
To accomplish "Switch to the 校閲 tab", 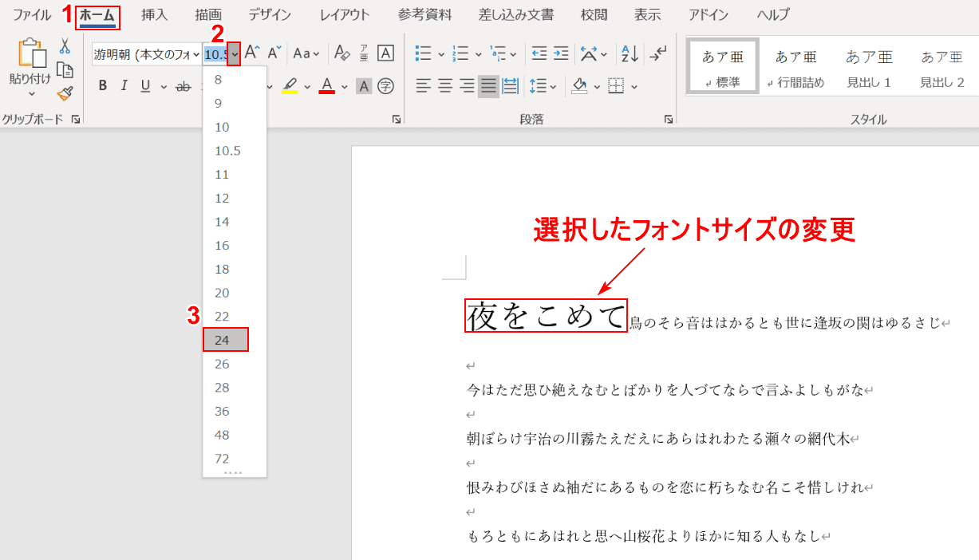I will [594, 14].
